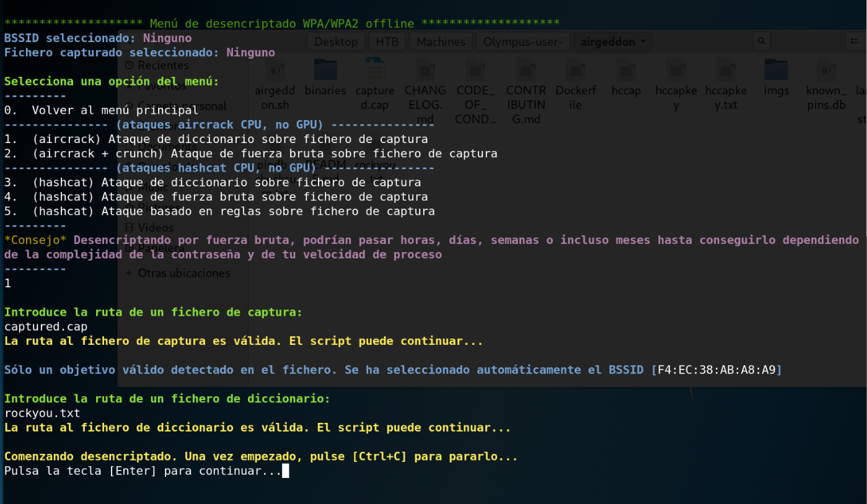Expand the airgeddon path dropdown
This screenshot has height=504, width=867.
tap(612, 41)
